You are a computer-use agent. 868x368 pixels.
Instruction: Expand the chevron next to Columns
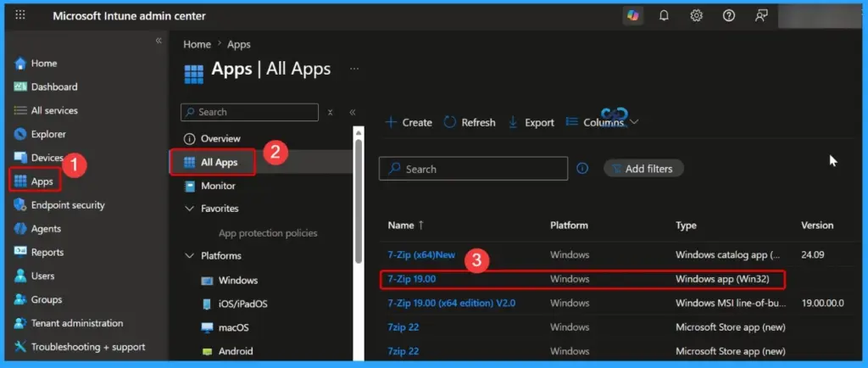pos(634,122)
